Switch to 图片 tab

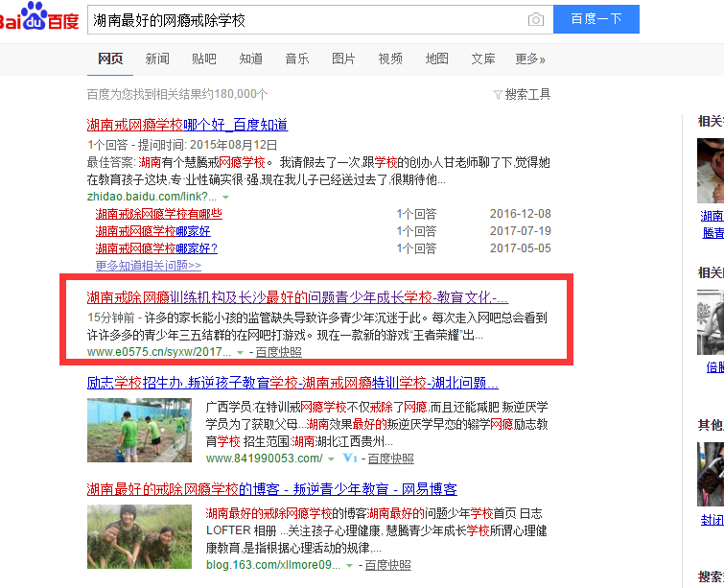343,59
